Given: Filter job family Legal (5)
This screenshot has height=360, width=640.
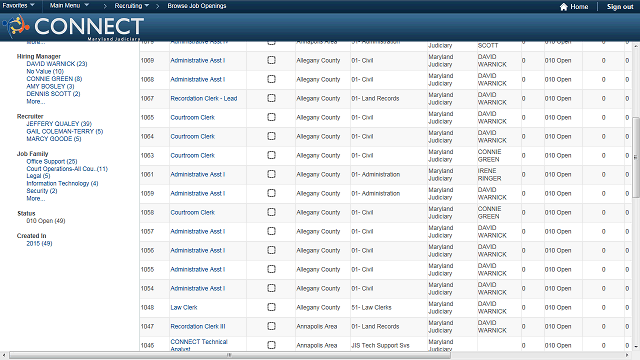Looking at the screenshot, I should 38,176.
